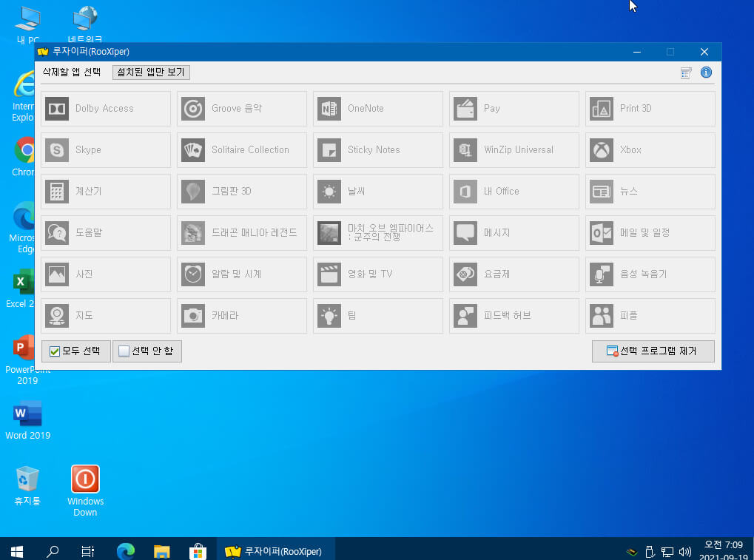This screenshot has width=754, height=560.
Task: Select the Solitaire Collection tile
Action: coord(242,150)
